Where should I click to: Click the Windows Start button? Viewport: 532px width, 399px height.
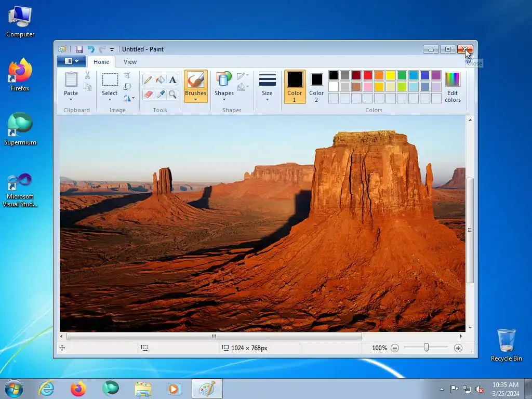(14, 389)
